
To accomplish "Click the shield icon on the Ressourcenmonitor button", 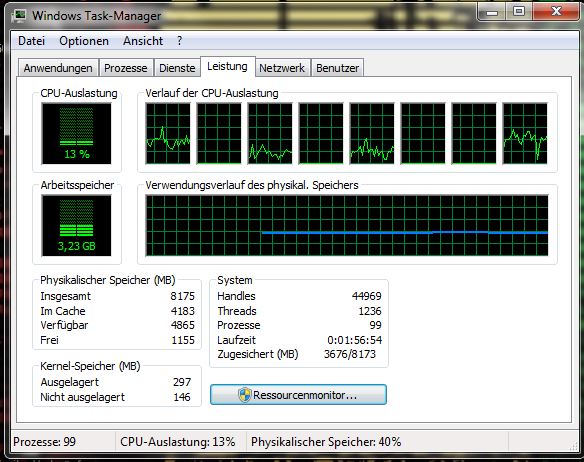I will click(x=245, y=395).
